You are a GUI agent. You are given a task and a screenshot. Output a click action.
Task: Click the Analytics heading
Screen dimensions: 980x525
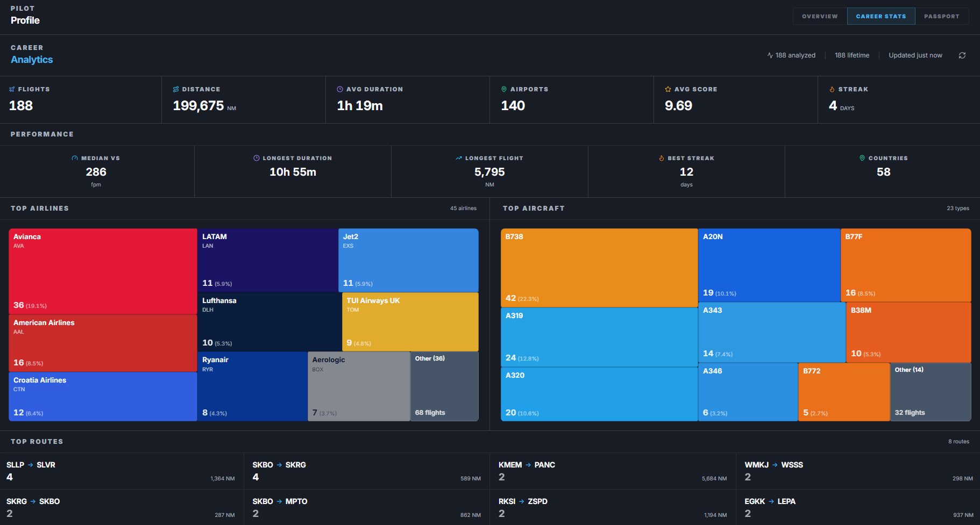click(x=32, y=60)
